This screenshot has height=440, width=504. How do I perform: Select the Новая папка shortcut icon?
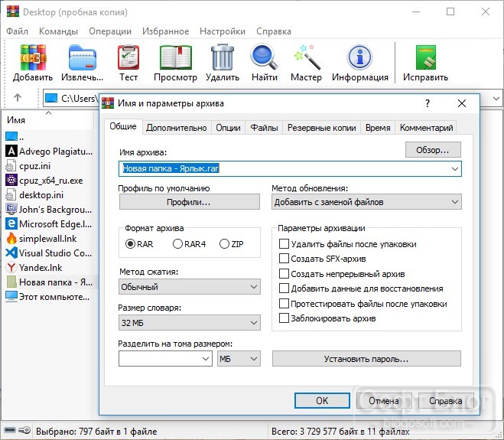[11, 282]
